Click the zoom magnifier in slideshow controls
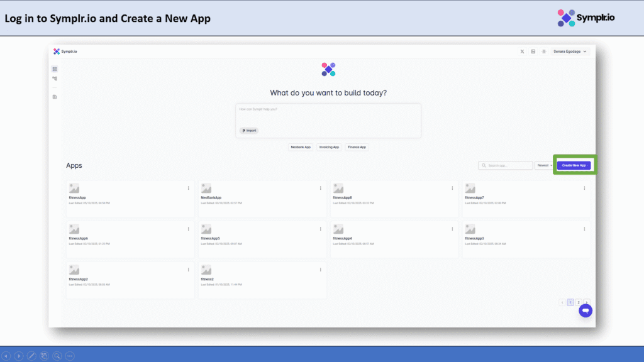 pyautogui.click(x=57, y=356)
